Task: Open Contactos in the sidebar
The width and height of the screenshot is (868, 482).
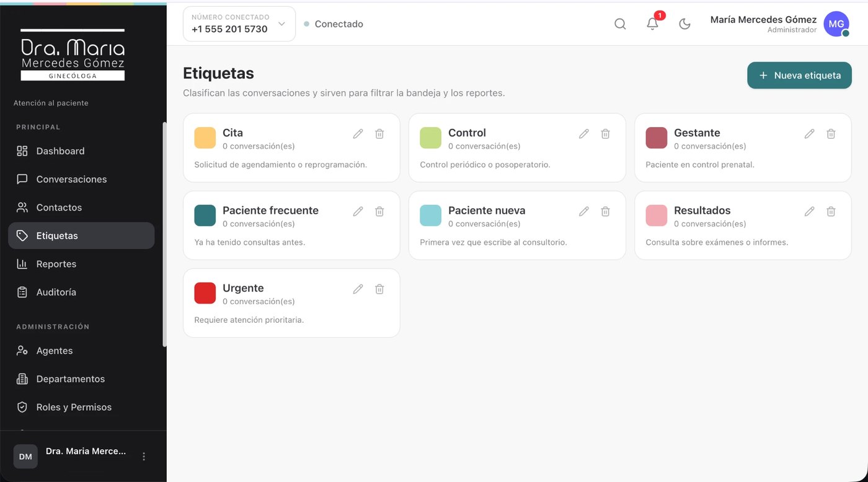Action: tap(81, 208)
